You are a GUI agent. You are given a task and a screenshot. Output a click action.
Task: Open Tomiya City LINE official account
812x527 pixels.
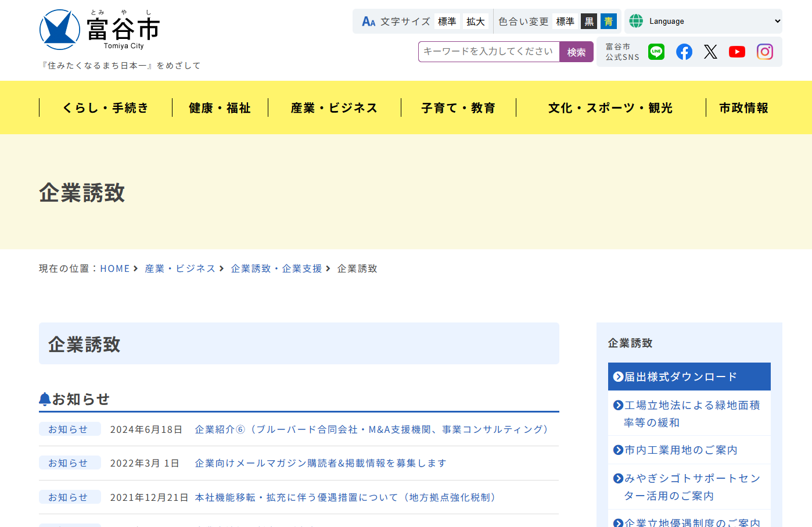(x=656, y=52)
